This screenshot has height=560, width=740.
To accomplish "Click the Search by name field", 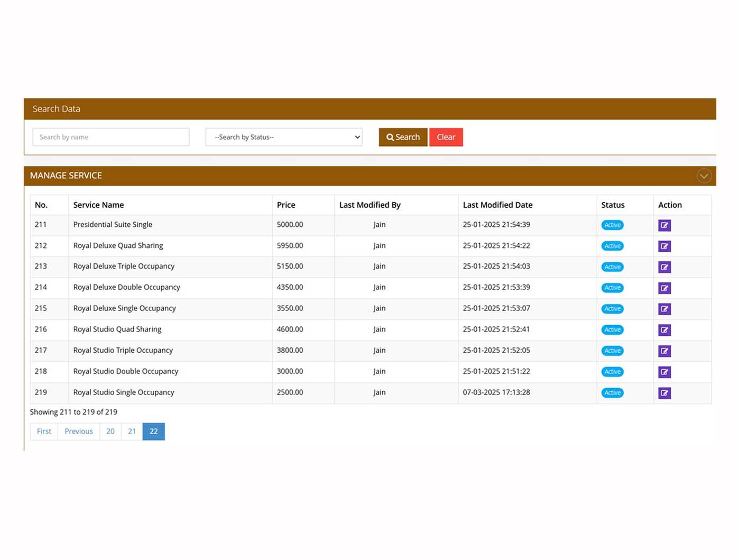I will (111, 137).
